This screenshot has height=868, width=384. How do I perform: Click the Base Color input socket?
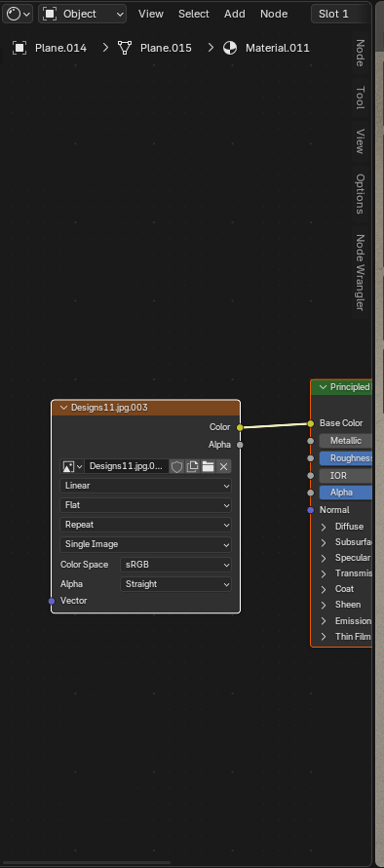(310, 423)
